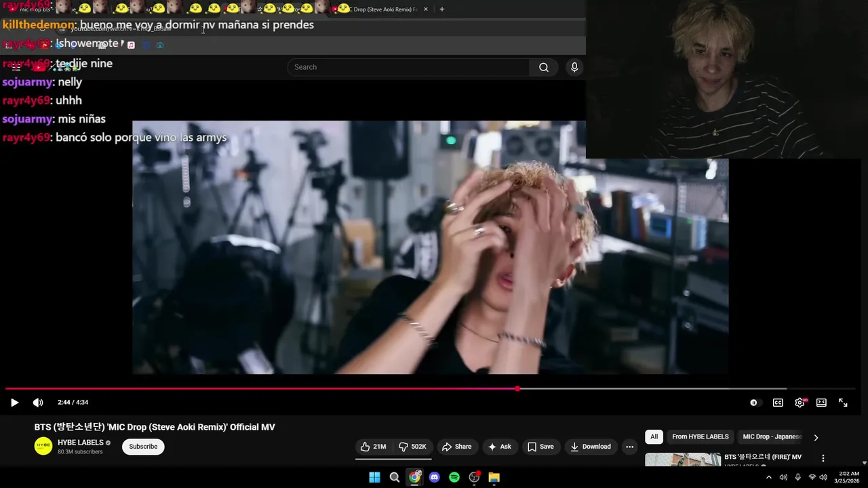
Task: Enter full screen mode
Action: point(843,403)
